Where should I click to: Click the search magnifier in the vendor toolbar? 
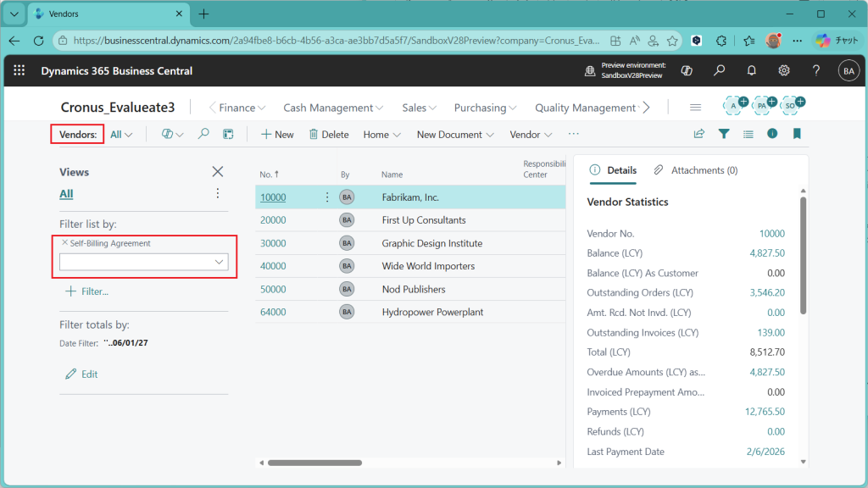(x=203, y=134)
